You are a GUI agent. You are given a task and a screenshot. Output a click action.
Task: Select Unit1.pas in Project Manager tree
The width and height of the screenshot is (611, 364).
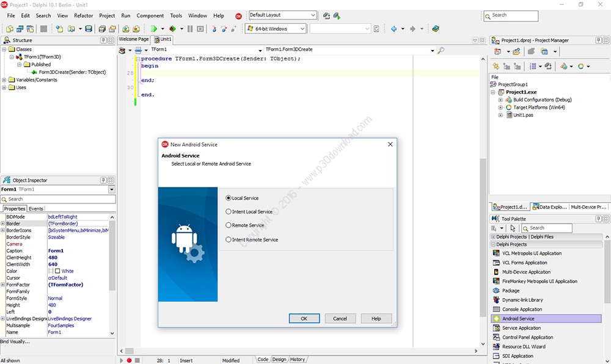pyautogui.click(x=523, y=115)
